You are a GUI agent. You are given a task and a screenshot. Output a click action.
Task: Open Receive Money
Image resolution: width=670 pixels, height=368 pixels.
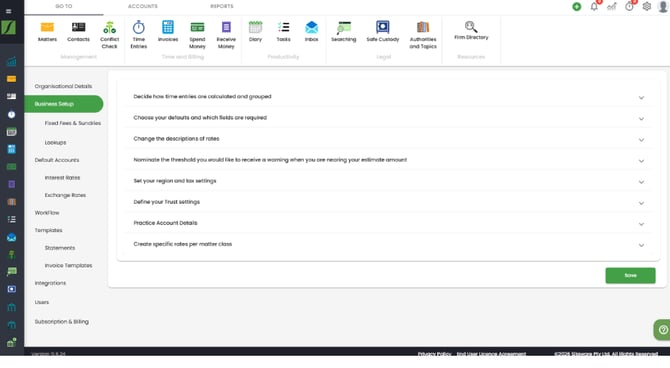point(226,35)
